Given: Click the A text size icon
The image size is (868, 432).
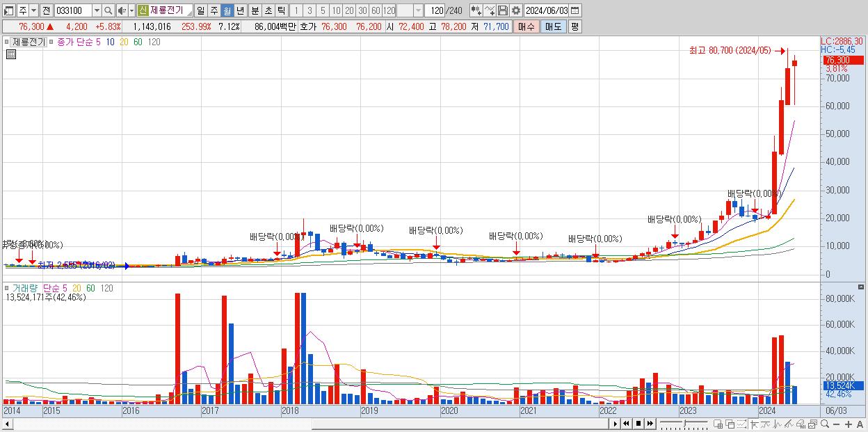Looking at the screenshot, I should pos(860,424).
